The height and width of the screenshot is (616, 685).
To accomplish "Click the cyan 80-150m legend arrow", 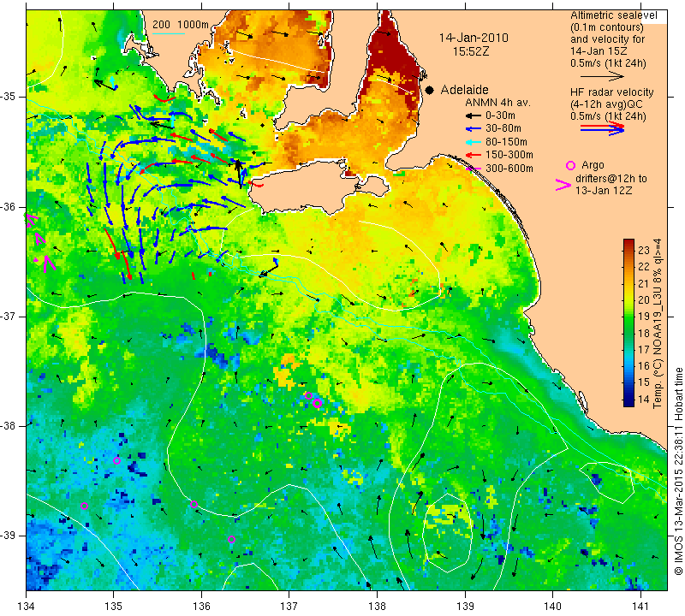I will (x=473, y=142).
